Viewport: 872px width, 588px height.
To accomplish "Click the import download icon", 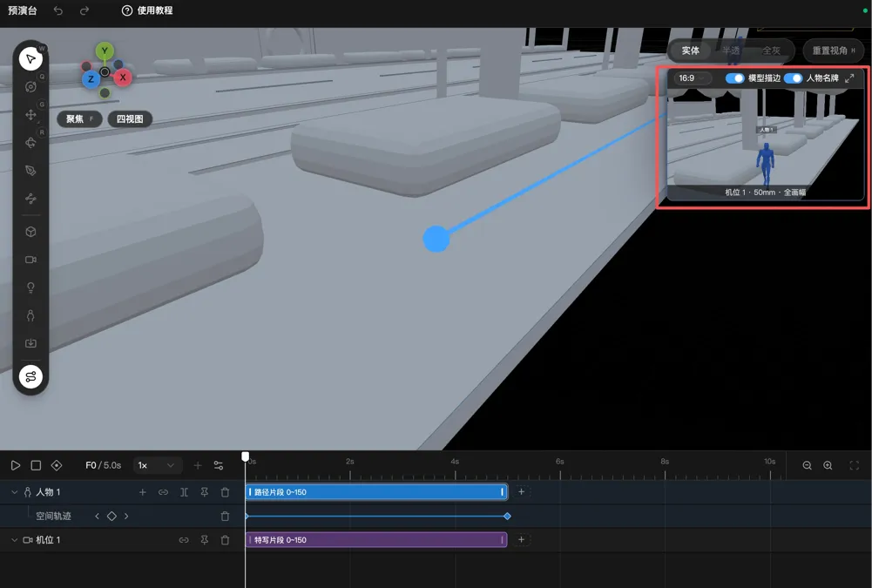I will (30, 343).
